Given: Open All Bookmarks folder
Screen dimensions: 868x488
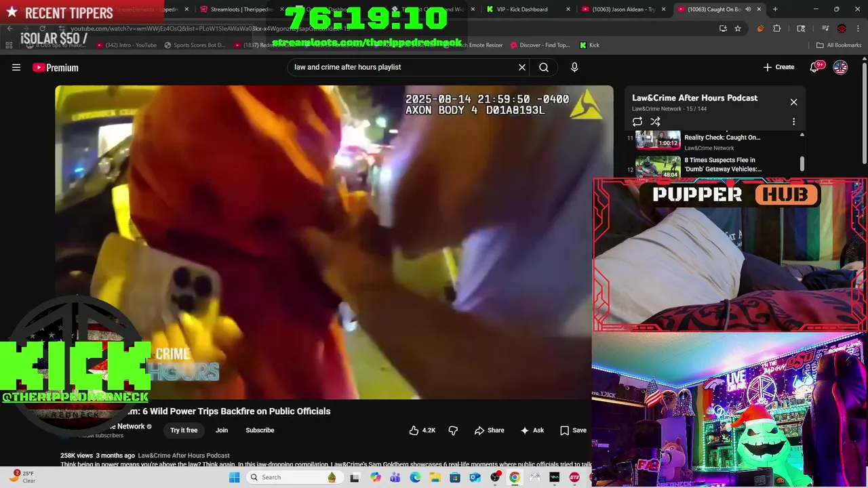Looking at the screenshot, I should point(839,45).
